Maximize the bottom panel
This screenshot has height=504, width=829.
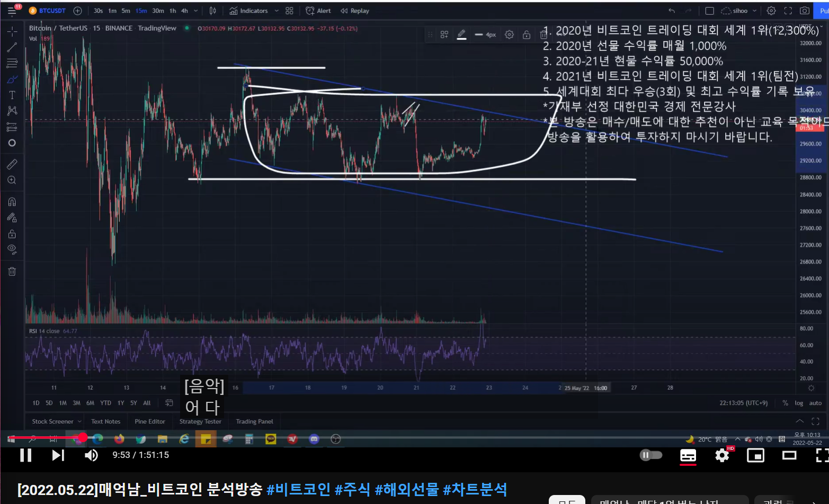click(x=815, y=421)
